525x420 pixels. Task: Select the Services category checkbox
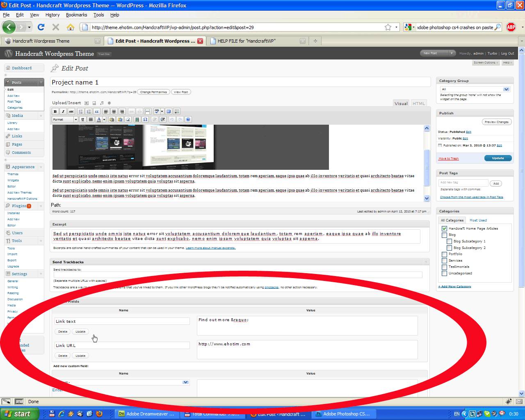[x=444, y=260]
